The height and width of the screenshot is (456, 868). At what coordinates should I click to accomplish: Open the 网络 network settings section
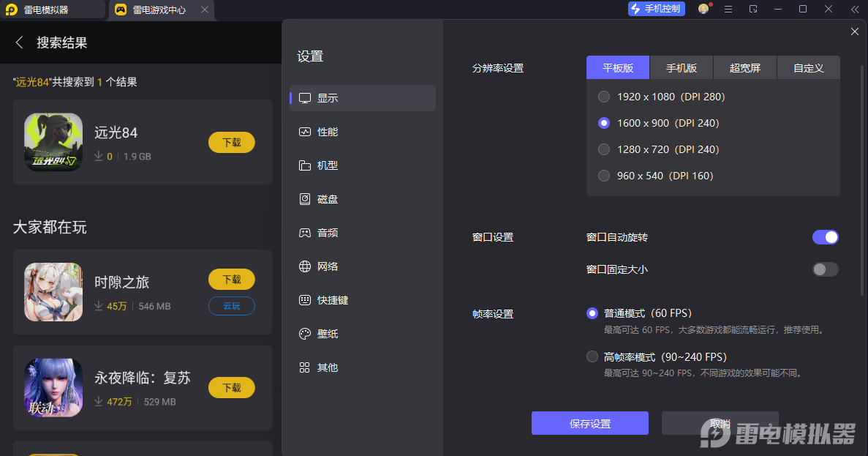point(363,266)
